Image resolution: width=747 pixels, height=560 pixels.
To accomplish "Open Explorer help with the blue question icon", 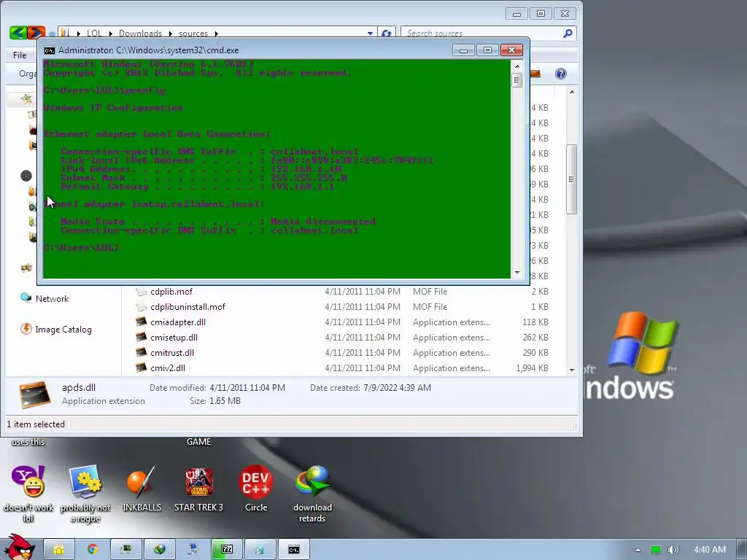I will point(561,74).
